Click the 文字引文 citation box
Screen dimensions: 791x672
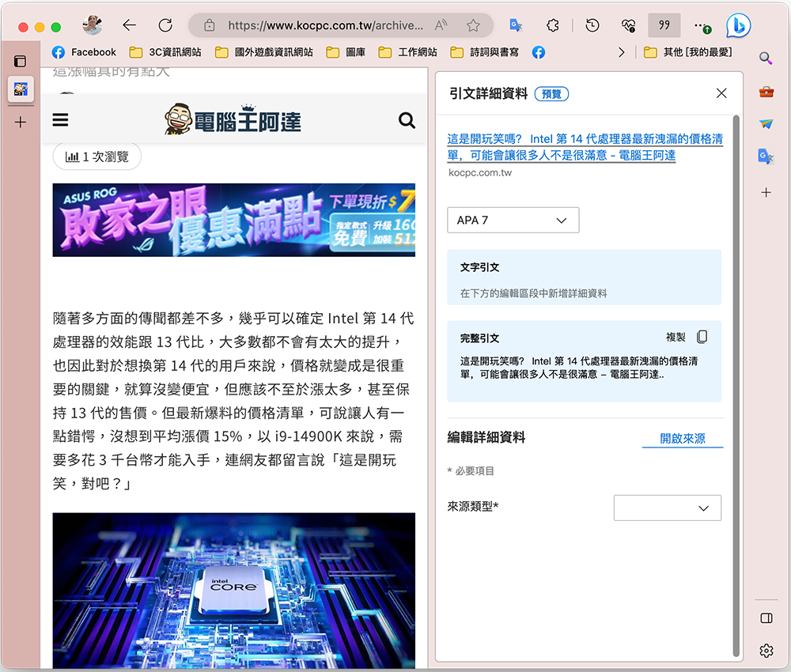point(585,277)
